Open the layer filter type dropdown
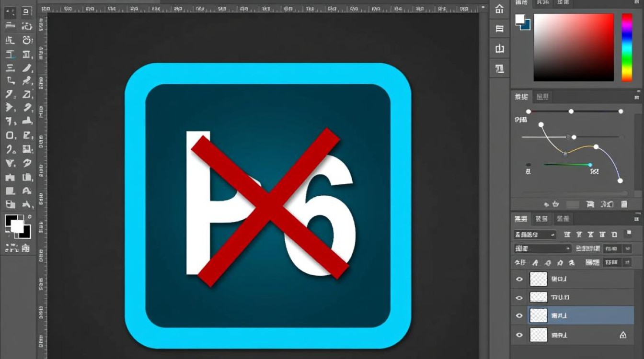This screenshot has height=359, width=644. [535, 235]
